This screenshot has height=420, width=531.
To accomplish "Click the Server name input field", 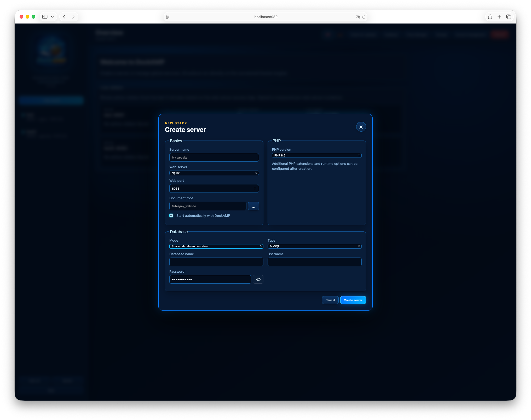I will pyautogui.click(x=214, y=157).
